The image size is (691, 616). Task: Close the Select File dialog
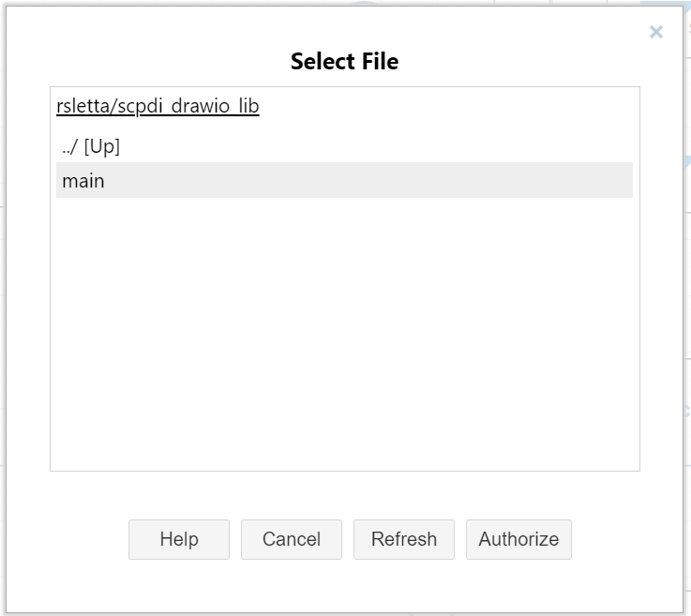[656, 33]
